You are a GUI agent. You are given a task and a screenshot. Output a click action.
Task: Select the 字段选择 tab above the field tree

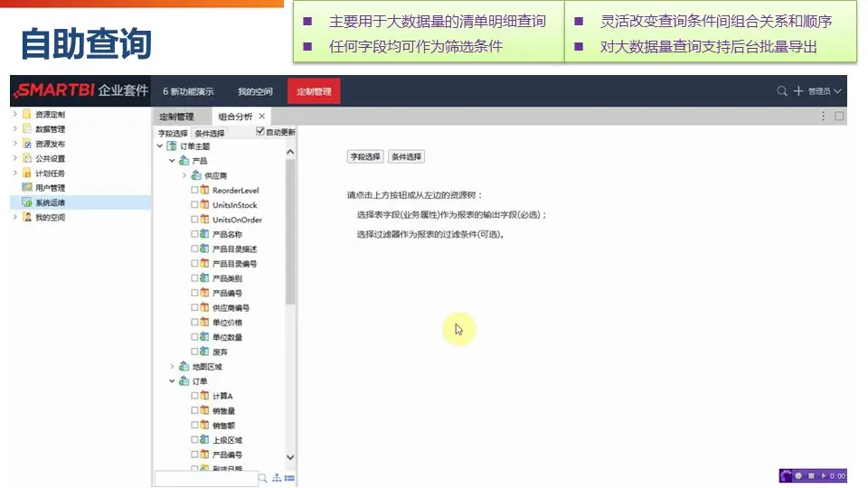coord(173,134)
